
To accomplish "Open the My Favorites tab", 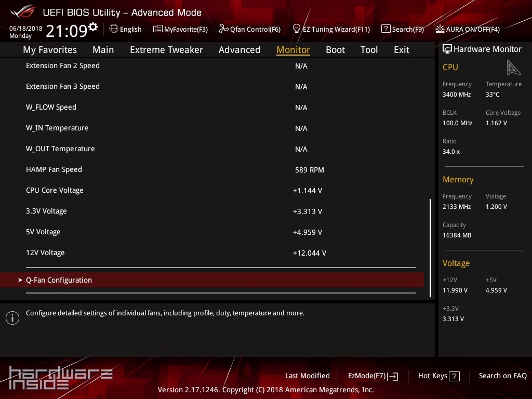I will point(50,49).
